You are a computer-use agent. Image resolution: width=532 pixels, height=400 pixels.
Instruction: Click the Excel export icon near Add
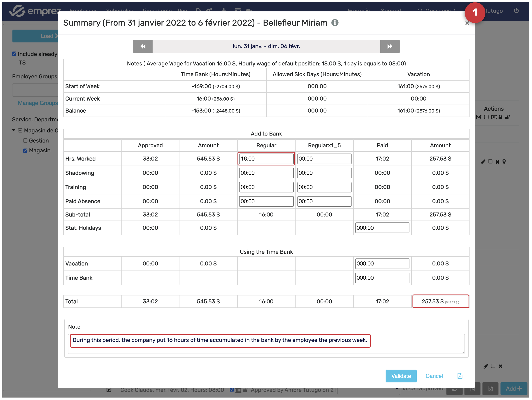point(490,389)
